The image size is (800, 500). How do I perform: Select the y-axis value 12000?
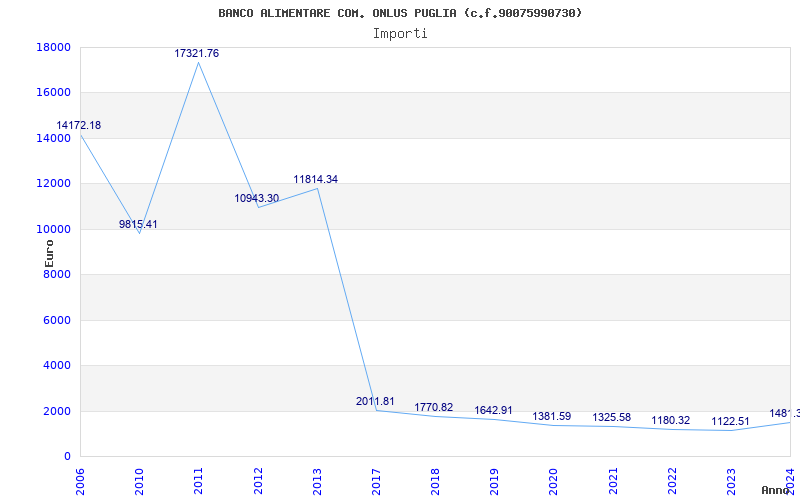point(53,183)
